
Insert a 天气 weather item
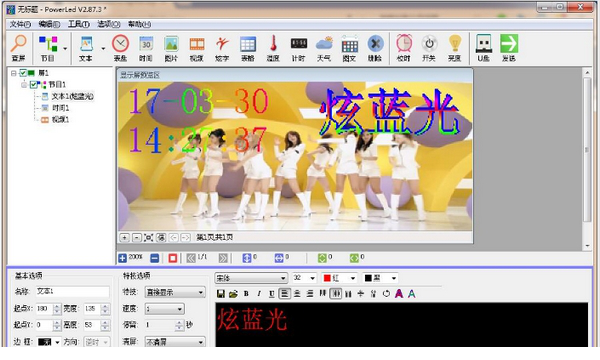(324, 48)
